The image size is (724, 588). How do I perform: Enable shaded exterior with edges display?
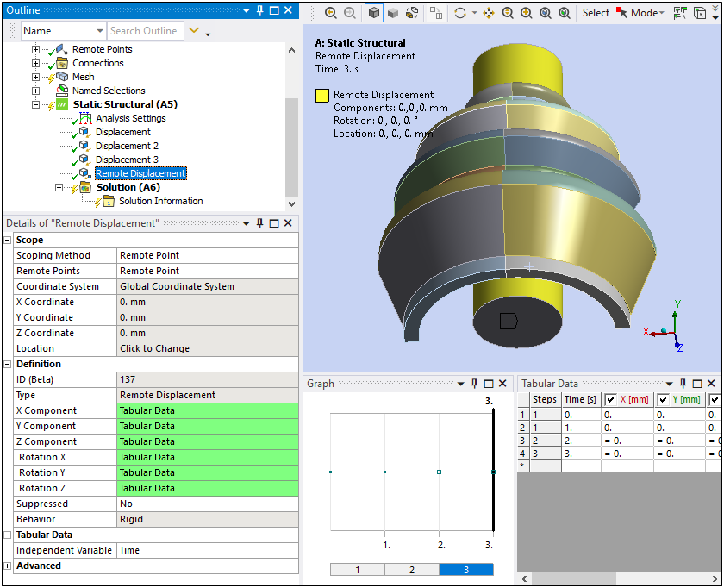374,13
